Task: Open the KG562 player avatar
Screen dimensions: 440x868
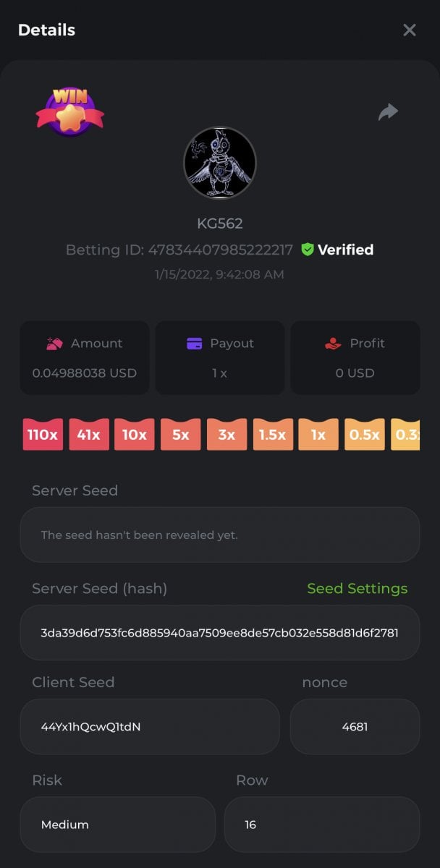Action: pyautogui.click(x=220, y=163)
